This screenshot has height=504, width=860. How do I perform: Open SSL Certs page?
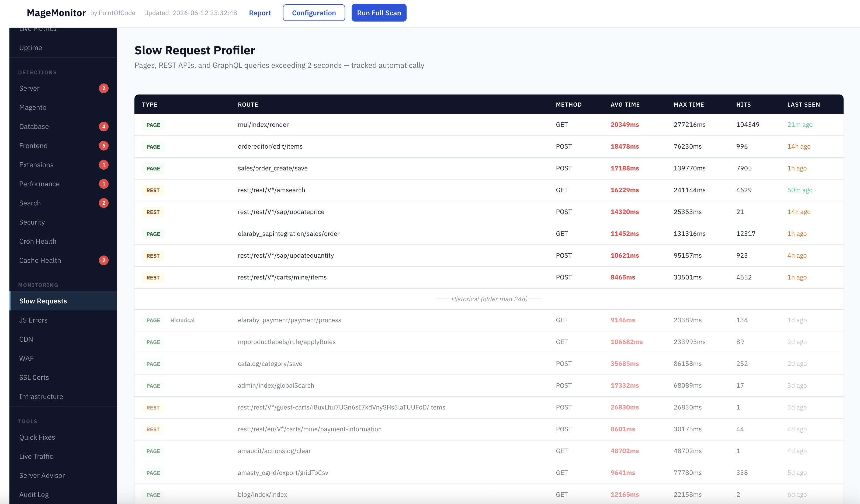coord(64,377)
